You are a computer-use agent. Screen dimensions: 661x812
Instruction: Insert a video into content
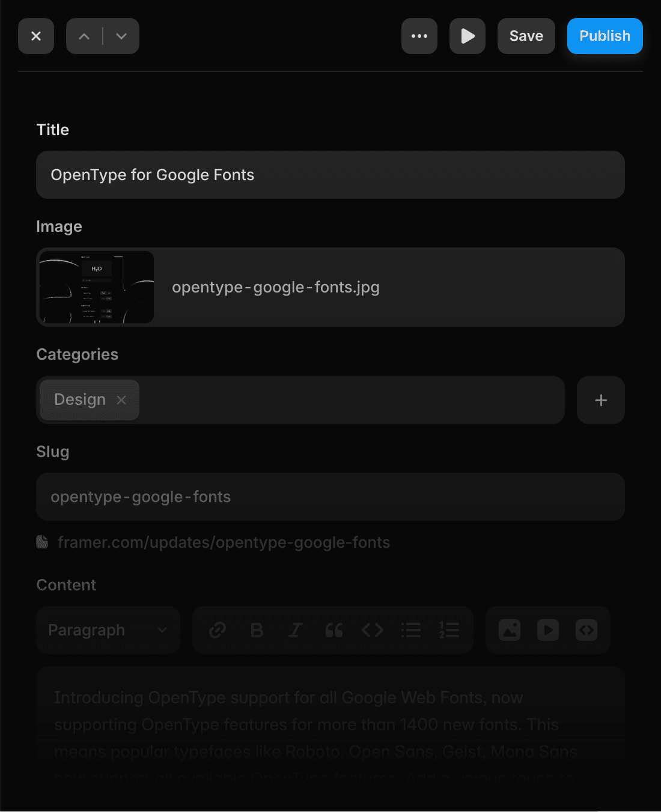click(x=548, y=630)
